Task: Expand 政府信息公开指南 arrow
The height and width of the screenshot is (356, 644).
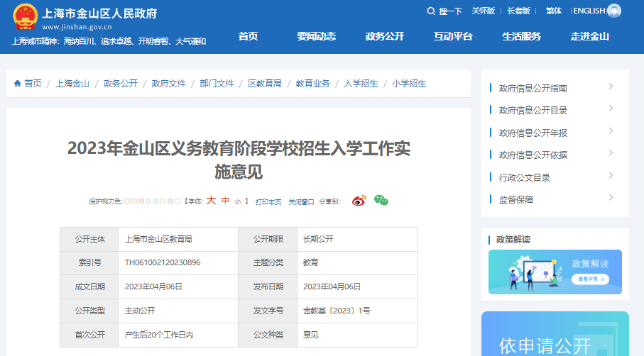Action: click(611, 87)
